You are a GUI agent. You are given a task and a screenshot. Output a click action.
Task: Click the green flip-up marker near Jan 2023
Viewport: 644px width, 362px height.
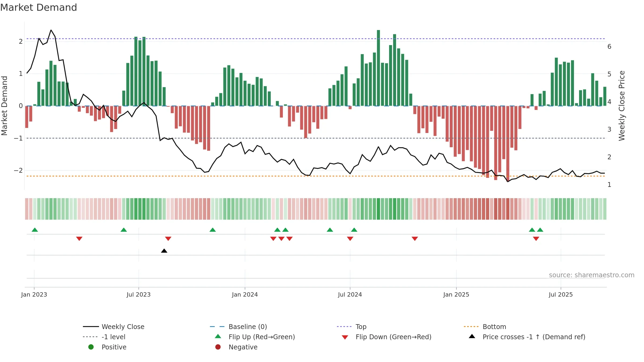point(35,230)
